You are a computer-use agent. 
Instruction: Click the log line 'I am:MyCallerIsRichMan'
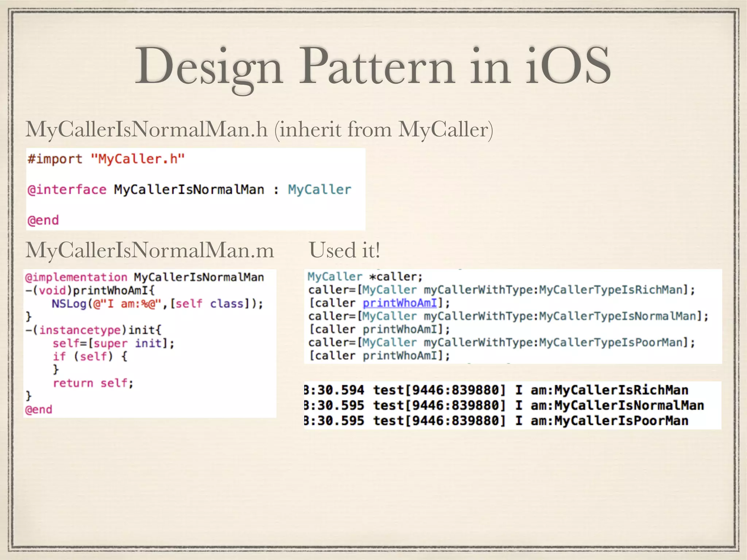496,390
